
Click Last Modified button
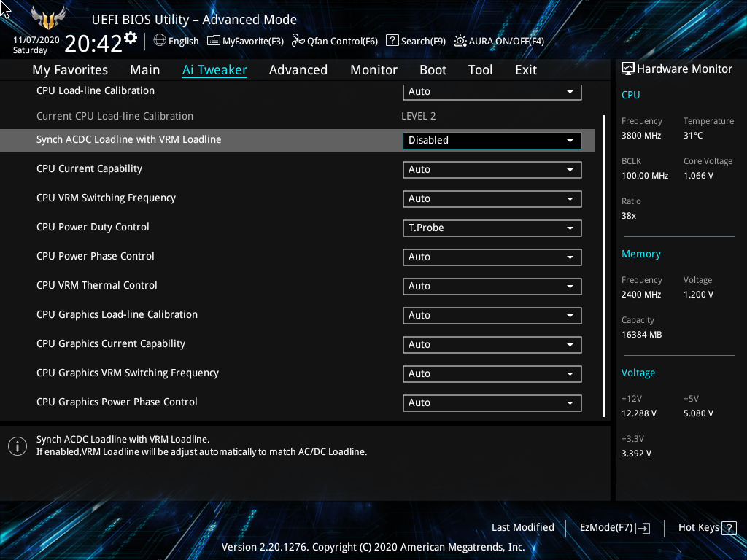pyautogui.click(x=522, y=528)
